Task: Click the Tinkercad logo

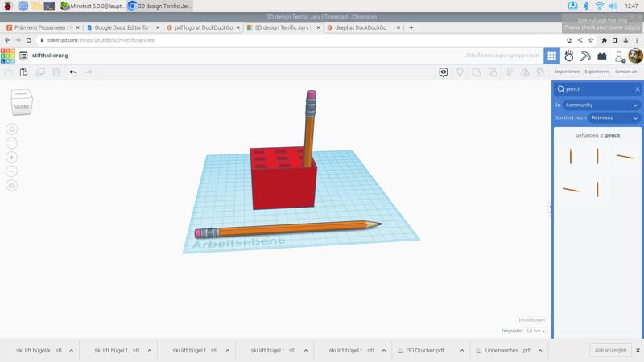Action: tap(7, 56)
